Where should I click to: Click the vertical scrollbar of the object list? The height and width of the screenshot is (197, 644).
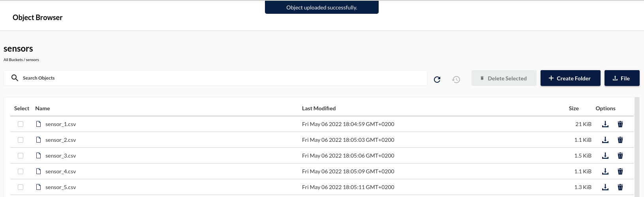pos(636,147)
